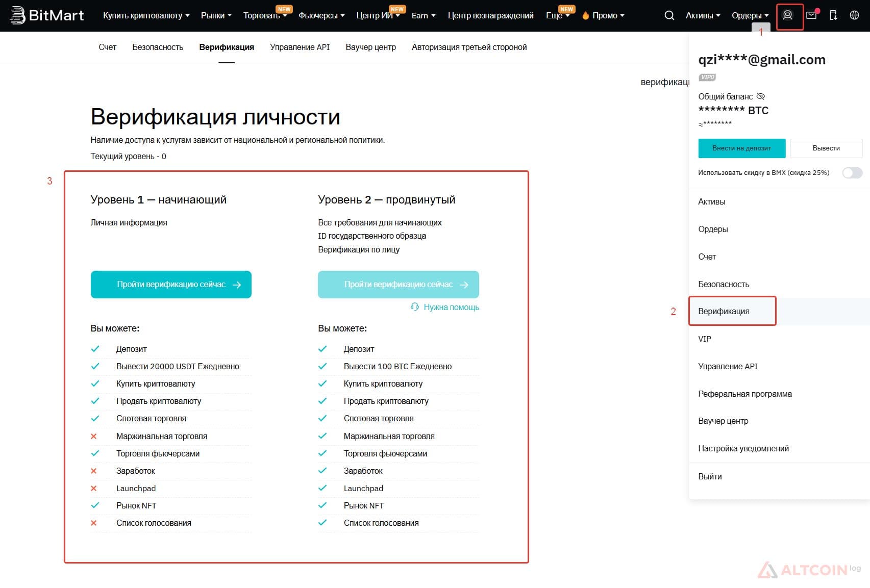Viewport: 870px width, 588px height.
Task: Click the Вывести button in panel
Action: (826, 148)
